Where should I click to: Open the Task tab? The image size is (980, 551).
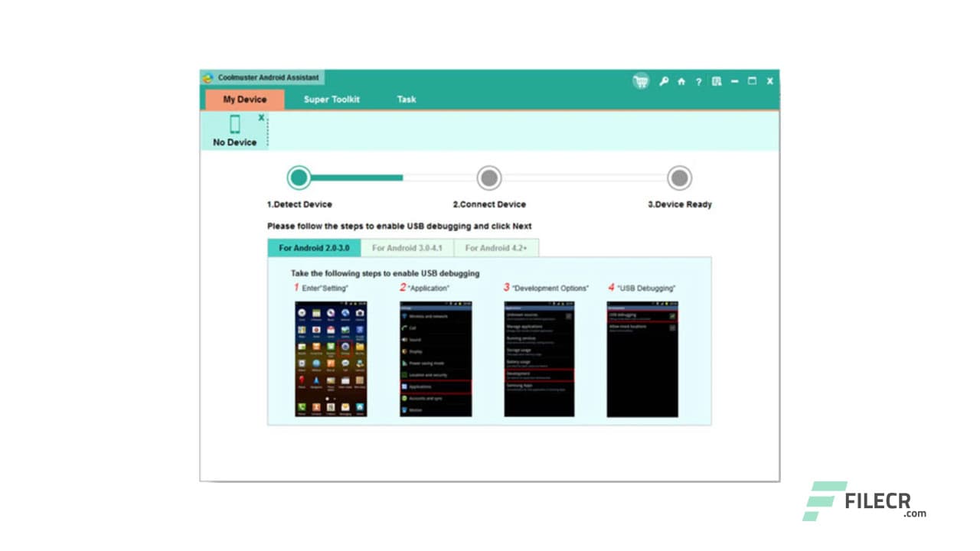406,99
